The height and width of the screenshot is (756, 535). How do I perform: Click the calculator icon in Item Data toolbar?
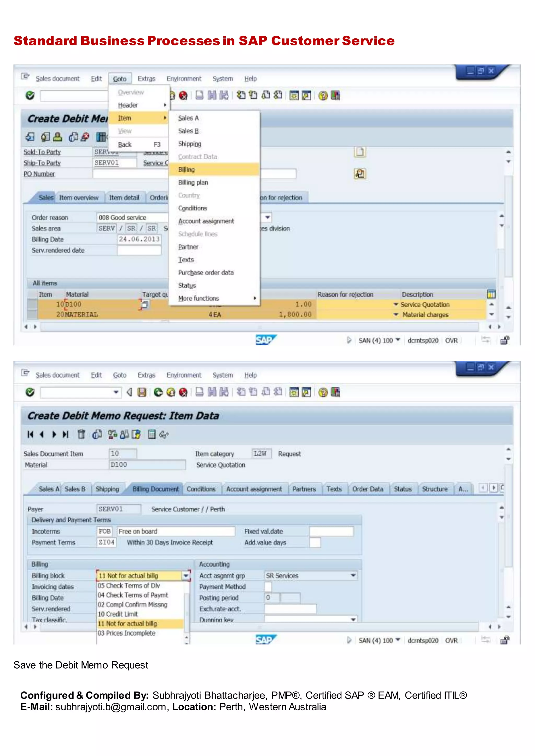pyautogui.click(x=152, y=434)
